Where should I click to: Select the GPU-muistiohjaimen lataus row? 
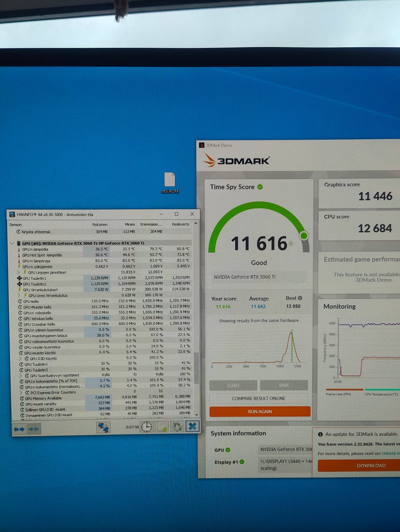coord(104,335)
